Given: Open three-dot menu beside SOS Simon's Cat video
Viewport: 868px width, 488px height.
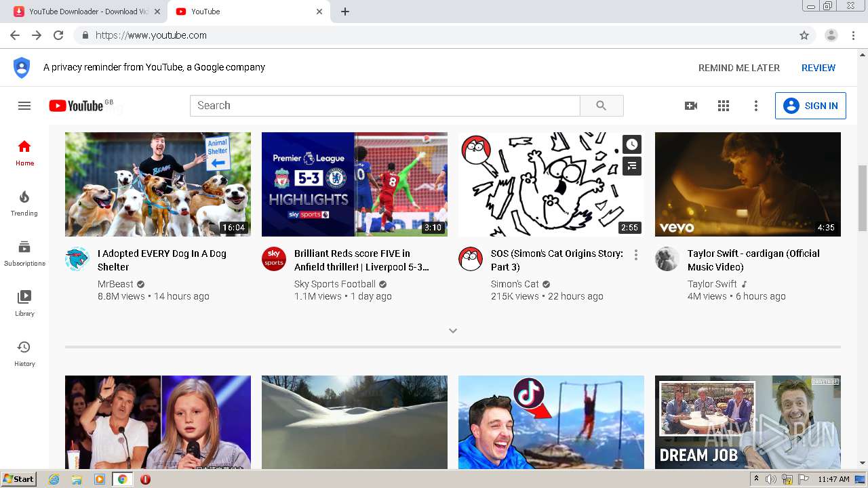Looking at the screenshot, I should 636,255.
